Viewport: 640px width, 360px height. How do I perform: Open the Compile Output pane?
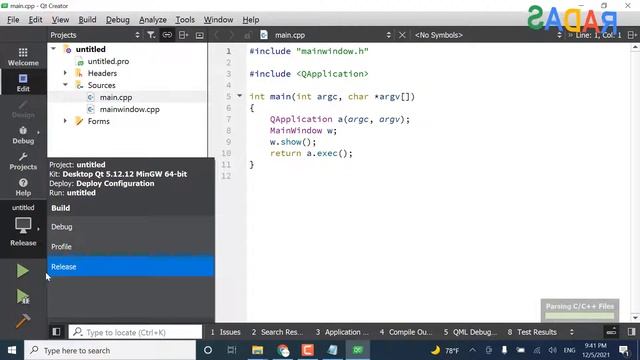(406, 332)
